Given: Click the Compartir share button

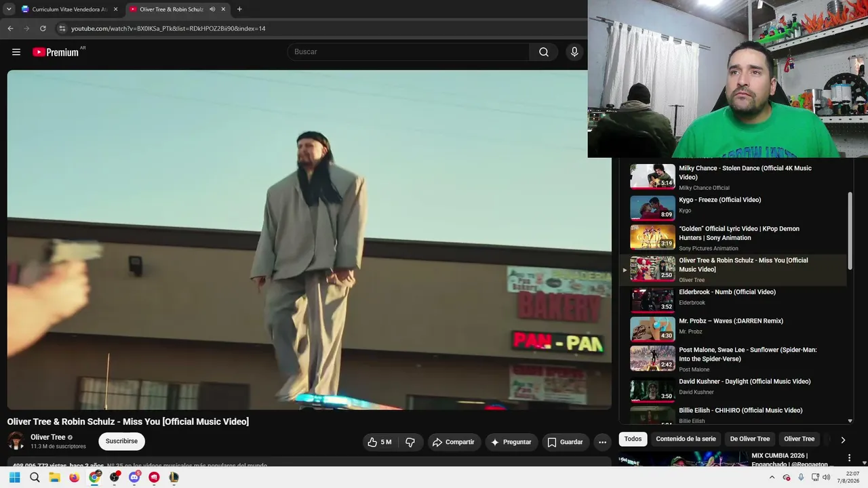Looking at the screenshot, I should coord(454,442).
